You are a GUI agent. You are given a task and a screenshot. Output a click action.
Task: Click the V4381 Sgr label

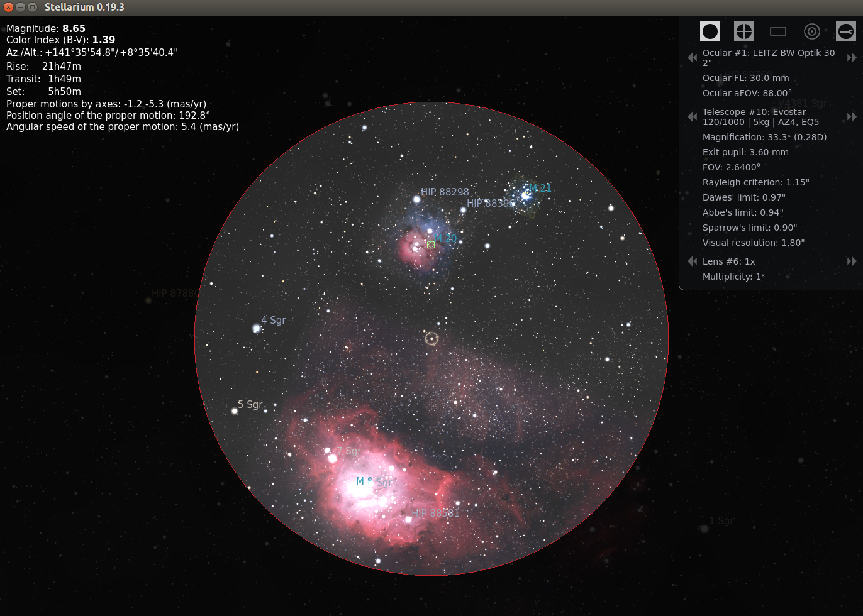coord(803,104)
